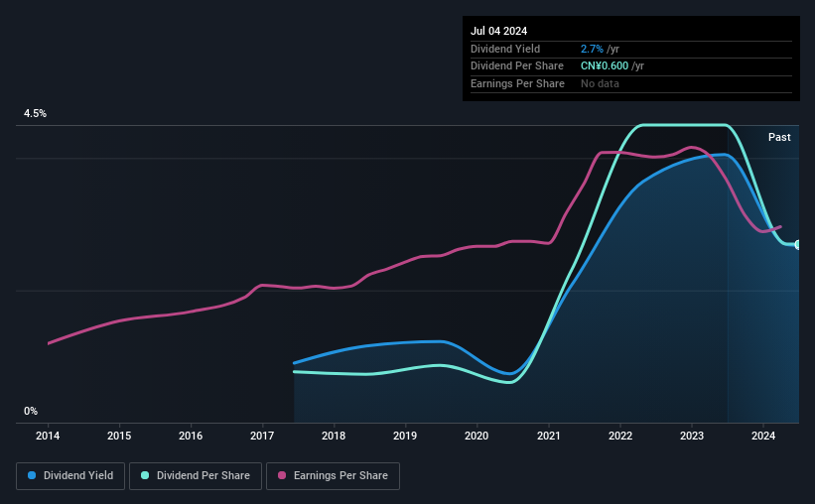Viewport: 815px width, 504px height.
Task: Select the 2024 x-axis label
Action: pyautogui.click(x=763, y=436)
